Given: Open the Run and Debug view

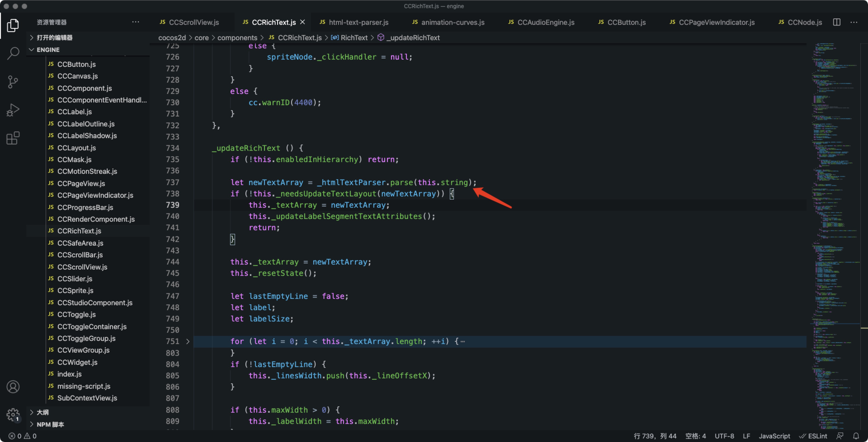Looking at the screenshot, I should (13, 110).
